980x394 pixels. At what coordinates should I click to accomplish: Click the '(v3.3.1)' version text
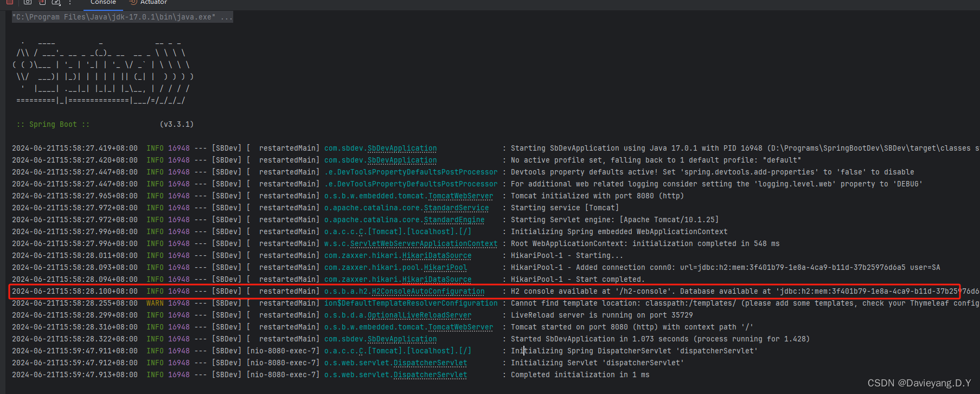coord(177,125)
